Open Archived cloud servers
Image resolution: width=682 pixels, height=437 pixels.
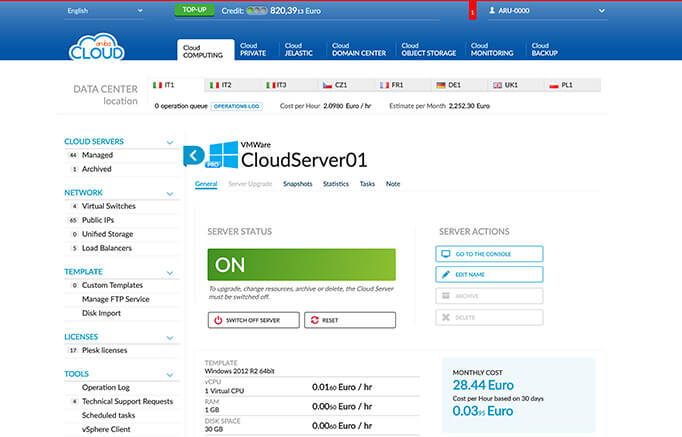[97, 169]
